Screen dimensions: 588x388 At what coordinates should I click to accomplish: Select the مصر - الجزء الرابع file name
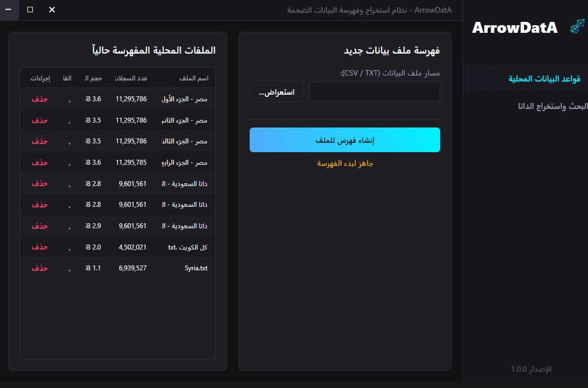coord(185,163)
